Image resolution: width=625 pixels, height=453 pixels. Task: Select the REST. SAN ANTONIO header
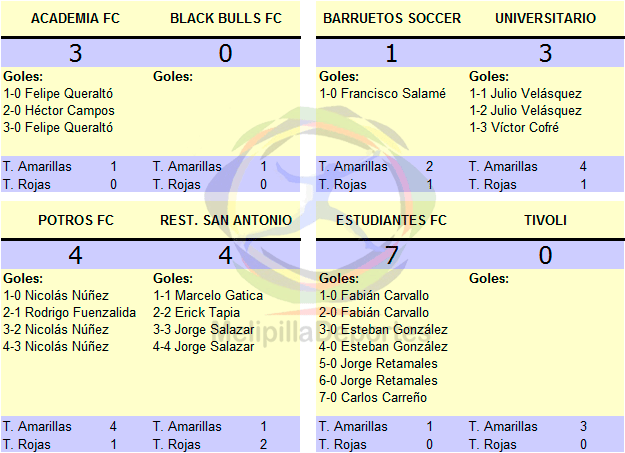[x=226, y=220]
